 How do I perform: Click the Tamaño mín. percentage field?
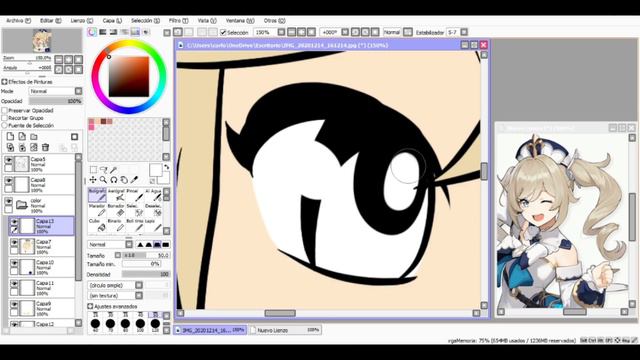(x=141, y=264)
